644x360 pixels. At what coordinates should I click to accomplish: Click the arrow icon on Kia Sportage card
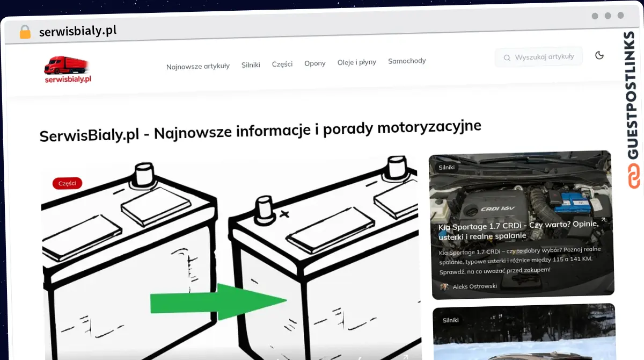click(603, 220)
